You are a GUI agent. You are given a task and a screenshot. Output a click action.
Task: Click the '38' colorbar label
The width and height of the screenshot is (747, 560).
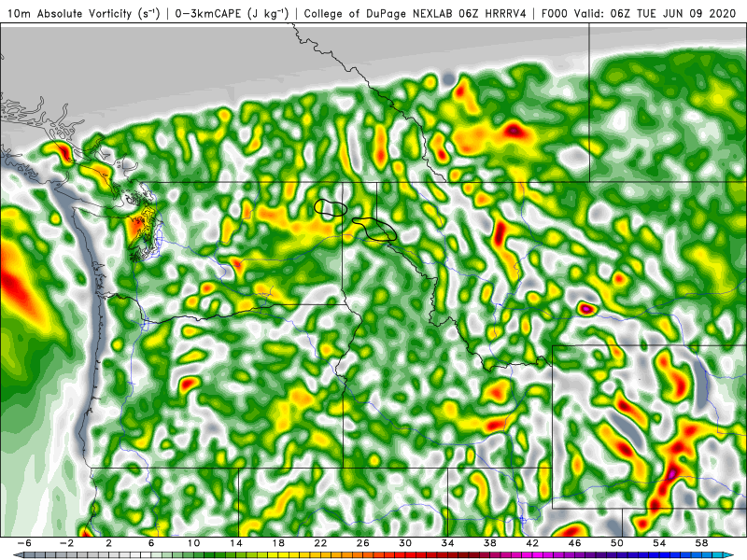click(489, 543)
